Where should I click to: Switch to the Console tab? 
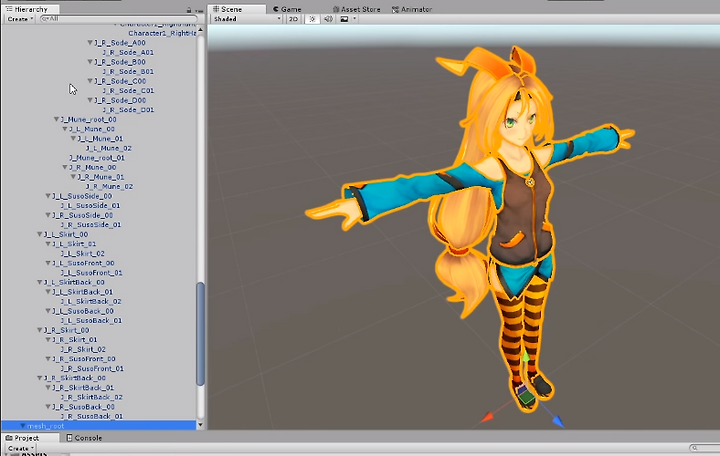click(x=84, y=438)
